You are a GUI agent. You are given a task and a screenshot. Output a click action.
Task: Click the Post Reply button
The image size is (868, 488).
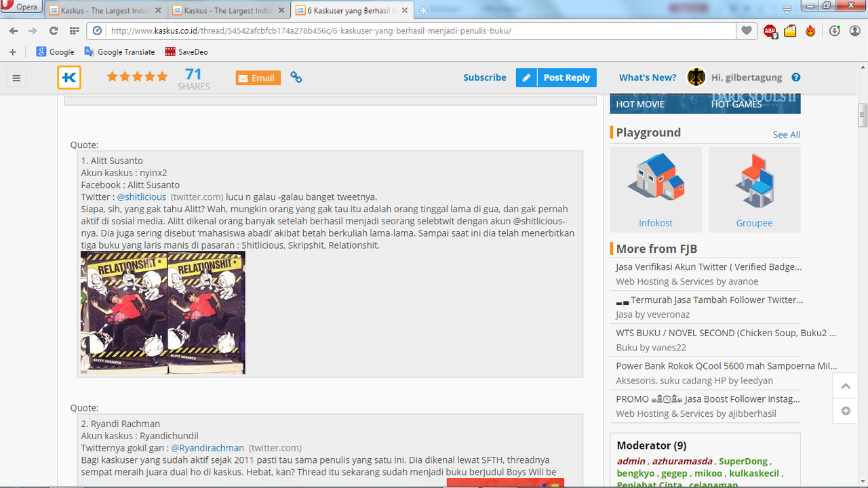pyautogui.click(x=567, y=77)
